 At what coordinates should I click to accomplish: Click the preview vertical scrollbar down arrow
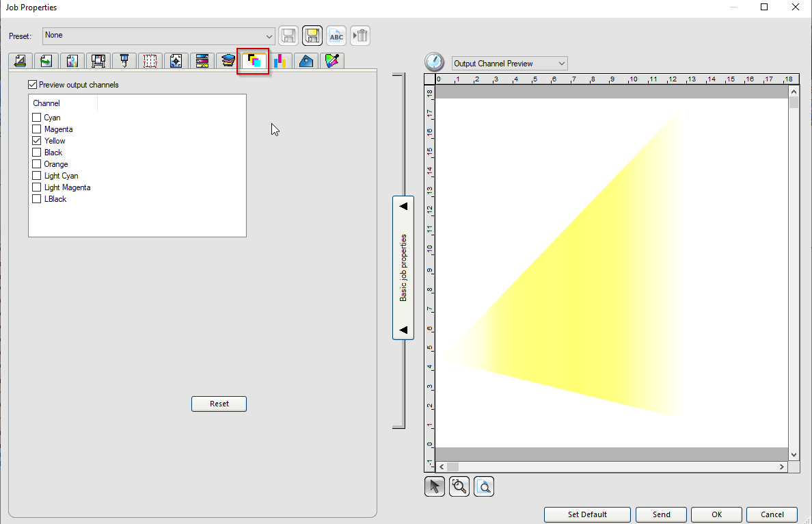[x=794, y=455]
